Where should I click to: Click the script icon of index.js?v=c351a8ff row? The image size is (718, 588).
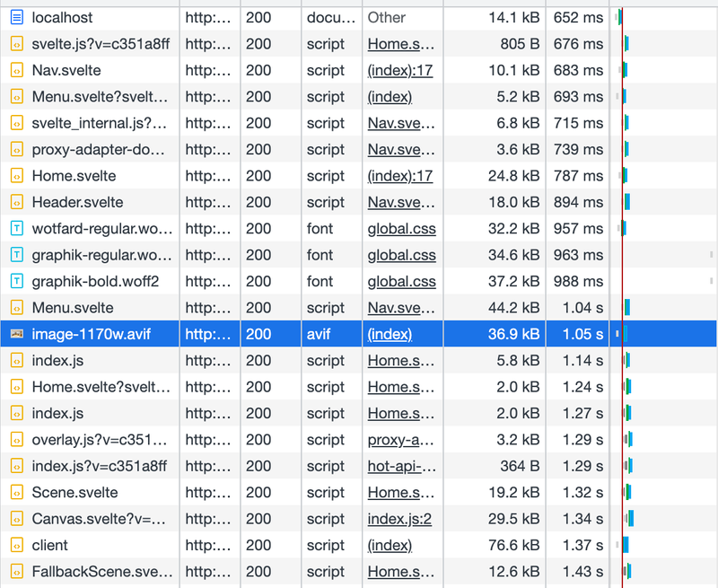point(17,466)
